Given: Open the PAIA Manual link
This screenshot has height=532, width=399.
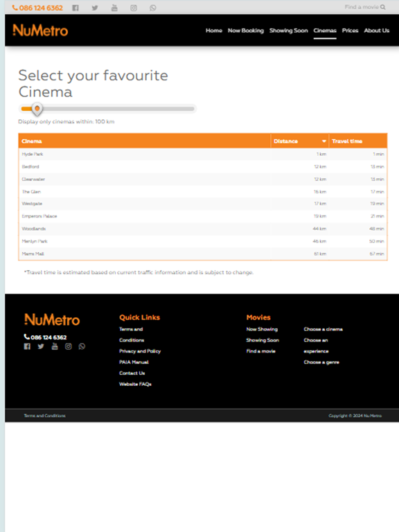Looking at the screenshot, I should pyautogui.click(x=134, y=362).
